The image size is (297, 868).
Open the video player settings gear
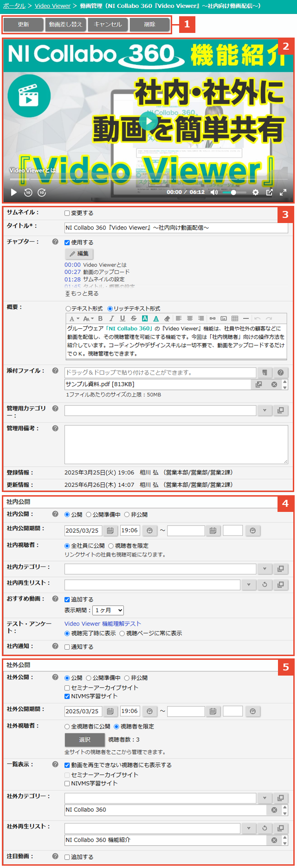(255, 192)
